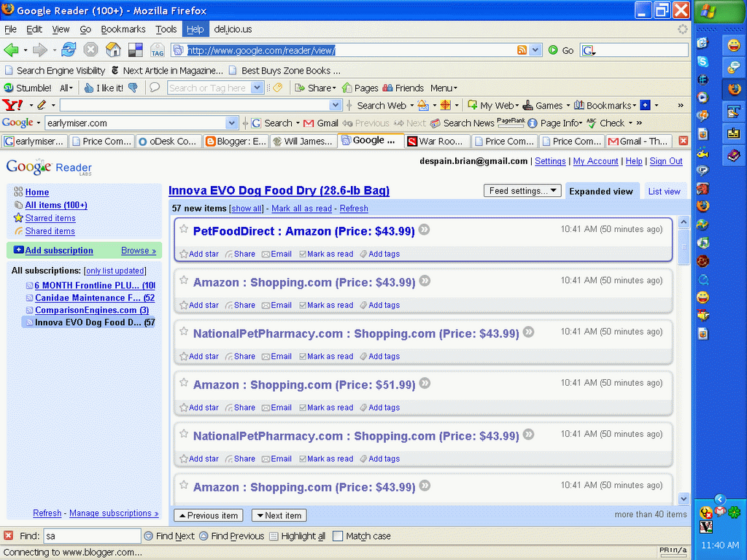Screen dimensions: 747x560
Task: Click the orange RSS feed icon in address bar
Action: tap(522, 50)
